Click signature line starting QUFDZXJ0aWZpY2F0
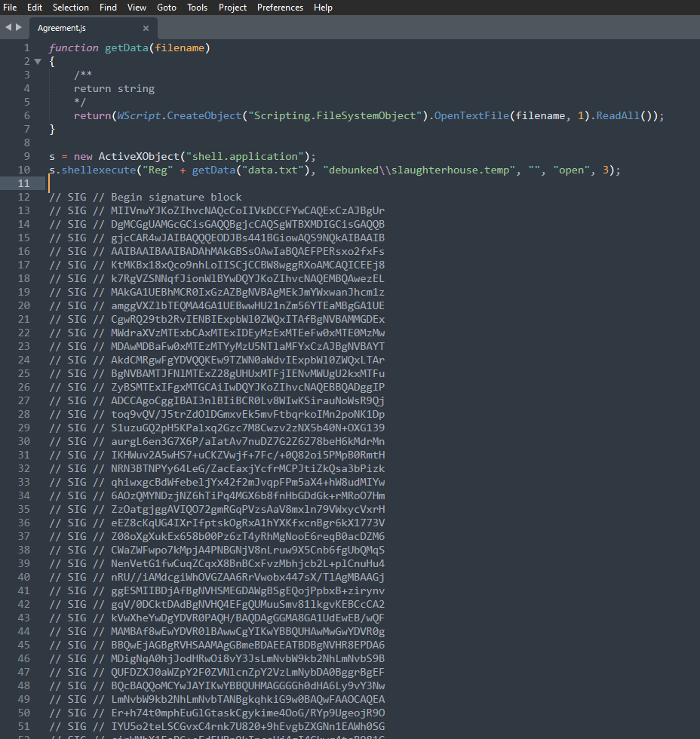The image size is (700, 739). [x=247, y=672]
